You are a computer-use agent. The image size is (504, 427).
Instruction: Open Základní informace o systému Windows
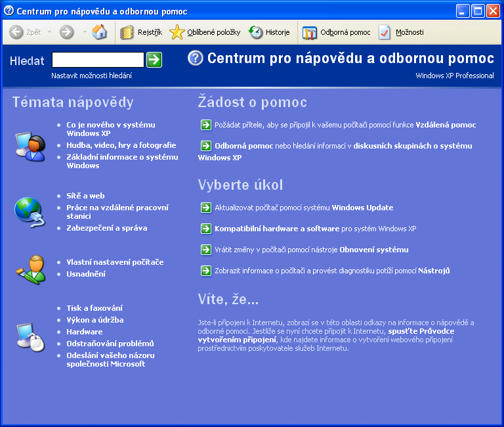pyautogui.click(x=122, y=161)
